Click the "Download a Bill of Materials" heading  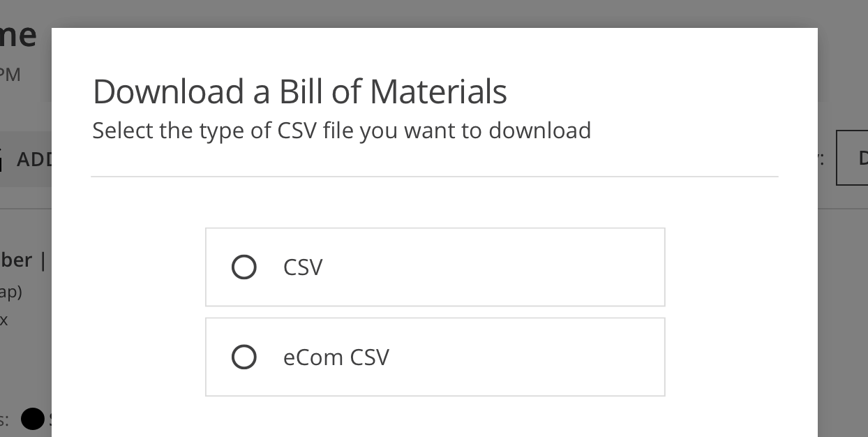point(299,91)
